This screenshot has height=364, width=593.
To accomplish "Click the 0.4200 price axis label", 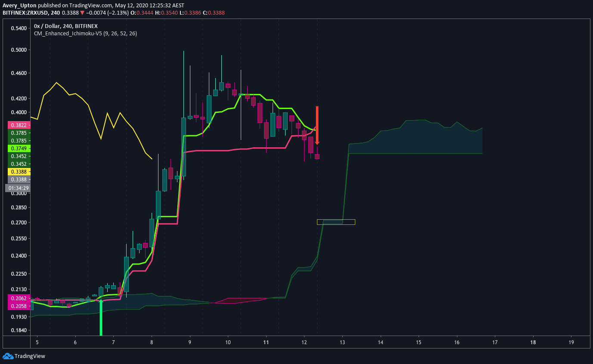I will point(19,99).
